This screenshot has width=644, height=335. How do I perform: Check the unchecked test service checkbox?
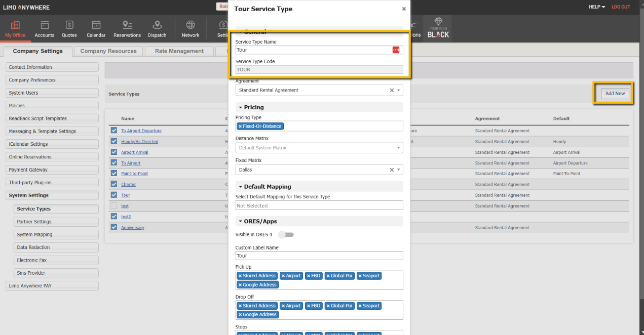click(114, 206)
